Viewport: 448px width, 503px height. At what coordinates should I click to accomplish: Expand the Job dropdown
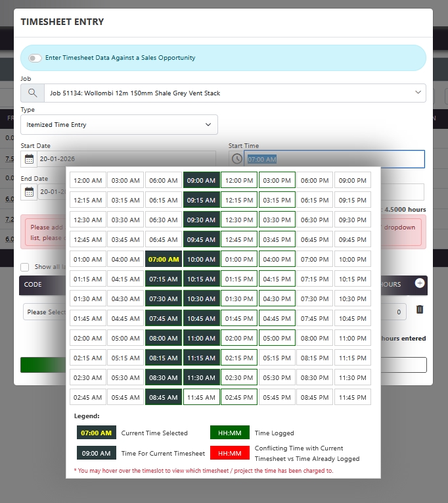pyautogui.click(x=418, y=93)
